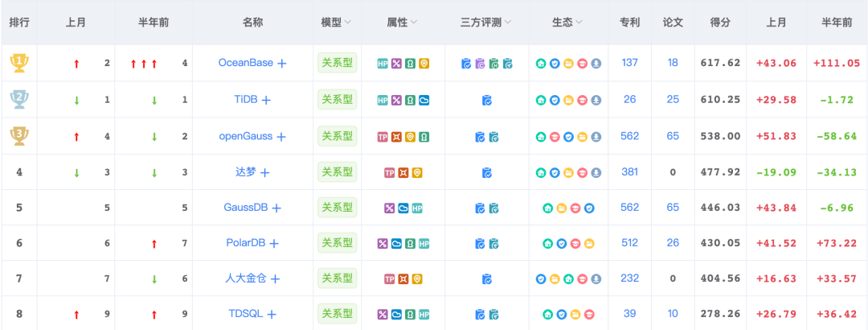868x330 pixels.
Task: Click the purple evaluation clipboard icon in OceanBase row
Action: pyautogui.click(x=481, y=64)
